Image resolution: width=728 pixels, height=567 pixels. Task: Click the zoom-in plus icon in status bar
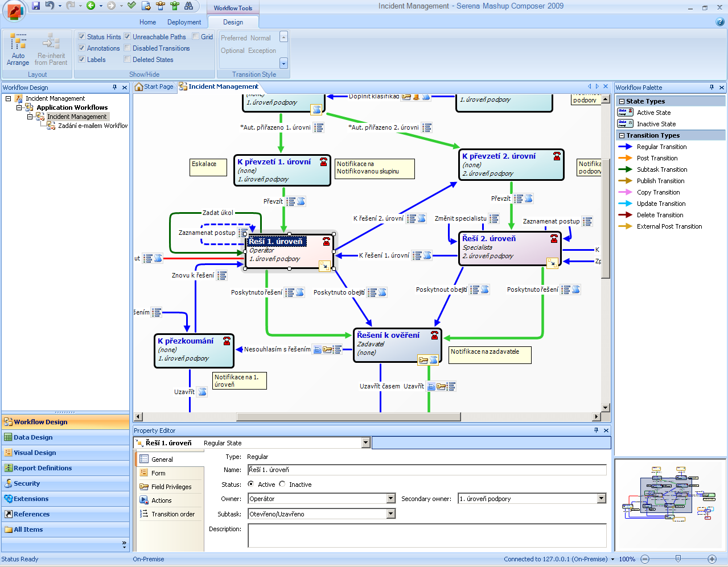point(711,559)
